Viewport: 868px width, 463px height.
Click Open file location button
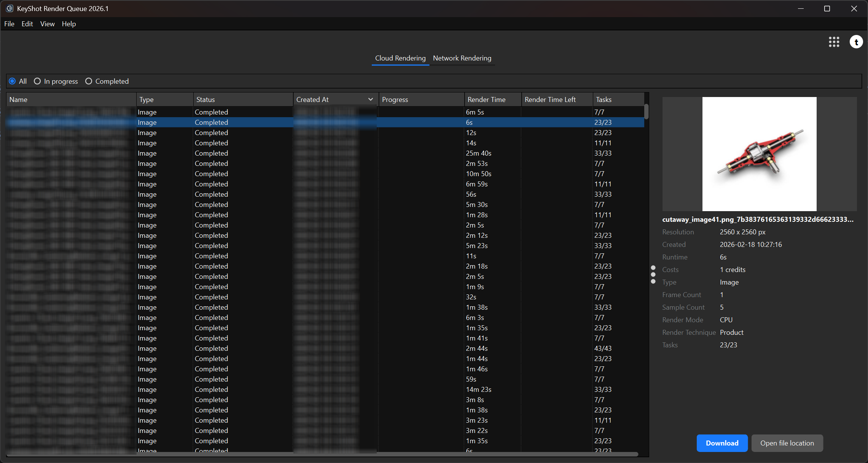point(787,443)
